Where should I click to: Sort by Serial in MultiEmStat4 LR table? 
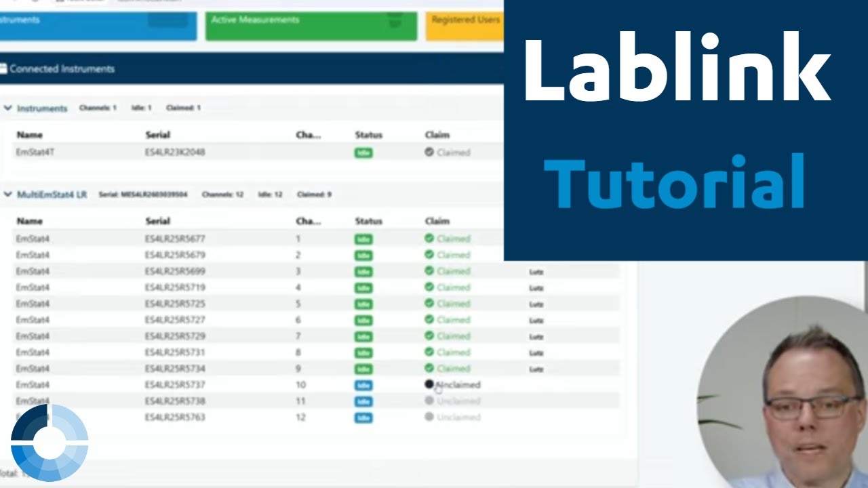[x=157, y=221]
